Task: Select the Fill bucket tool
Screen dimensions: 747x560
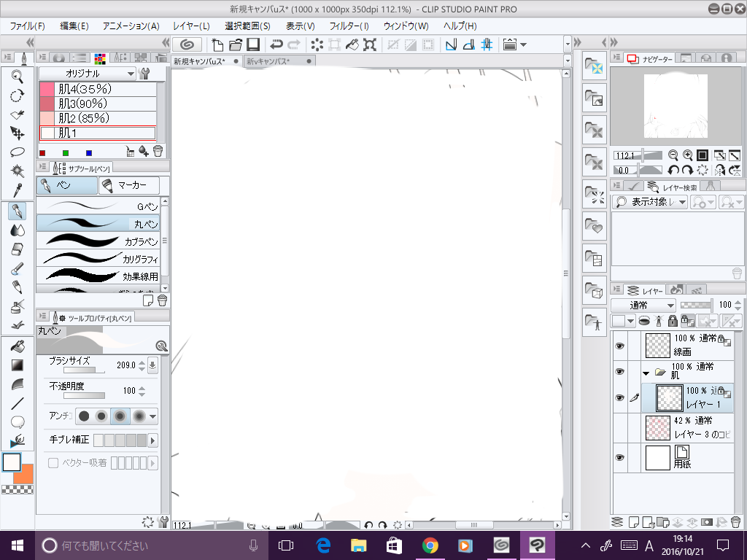Action: tap(18, 346)
